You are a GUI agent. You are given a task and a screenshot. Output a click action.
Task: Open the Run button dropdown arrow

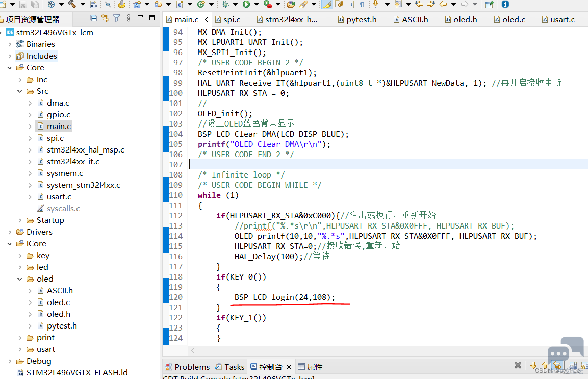point(257,5)
